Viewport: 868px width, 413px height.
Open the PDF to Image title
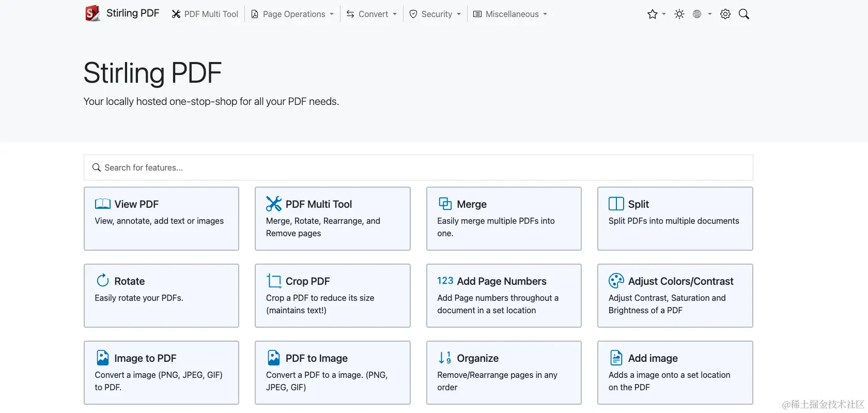[x=317, y=358]
